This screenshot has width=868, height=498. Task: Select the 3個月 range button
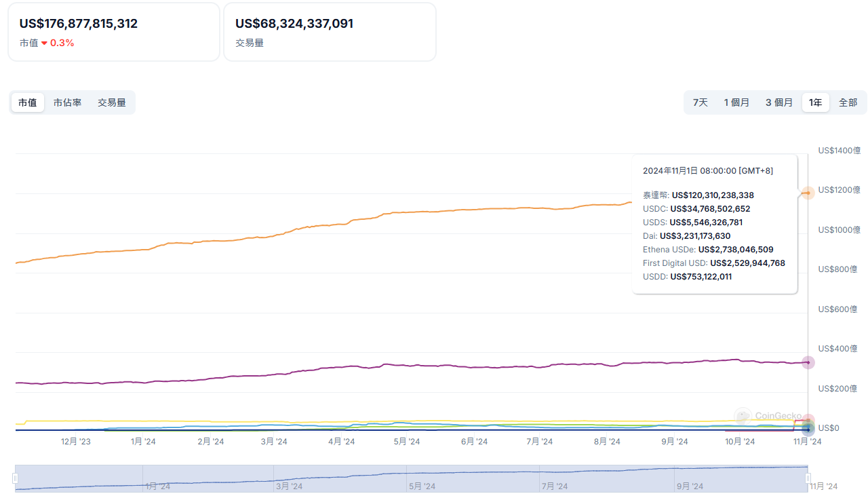pyautogui.click(x=779, y=102)
